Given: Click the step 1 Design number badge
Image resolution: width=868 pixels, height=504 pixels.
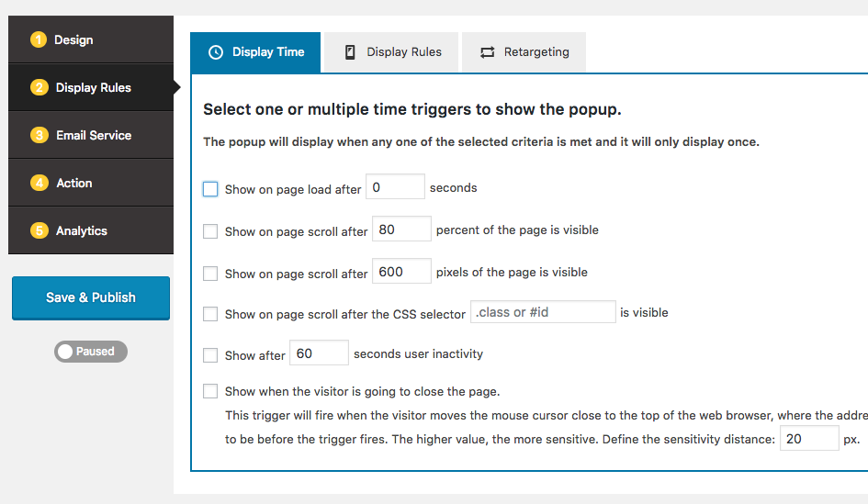Looking at the screenshot, I should point(38,39).
